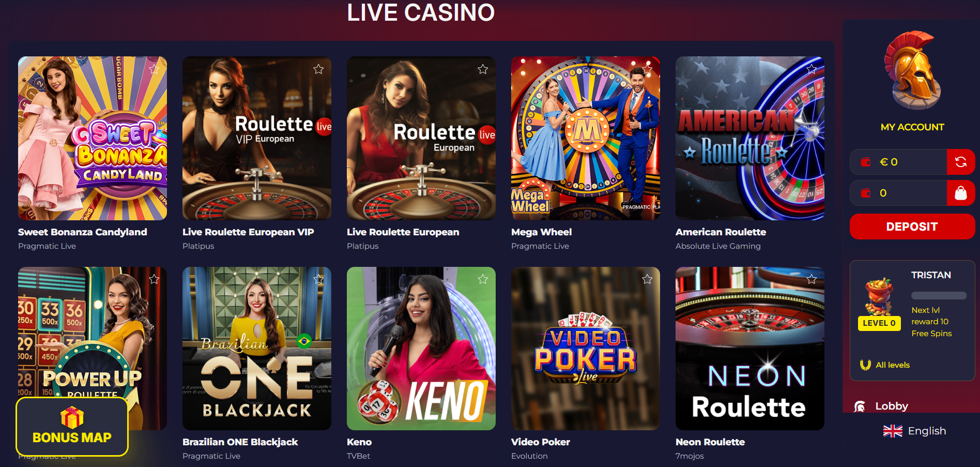The image size is (980, 467).
Task: Open the English language selector
Action: pyautogui.click(x=914, y=431)
